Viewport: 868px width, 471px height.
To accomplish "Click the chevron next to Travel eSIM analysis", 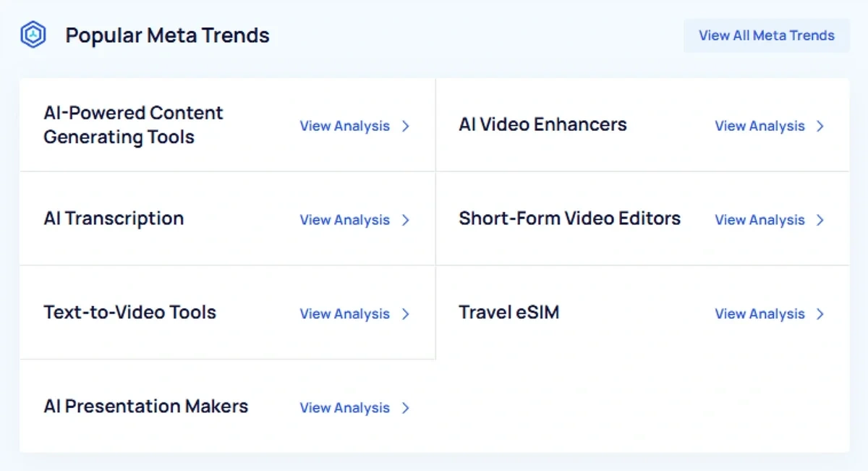I will 820,314.
